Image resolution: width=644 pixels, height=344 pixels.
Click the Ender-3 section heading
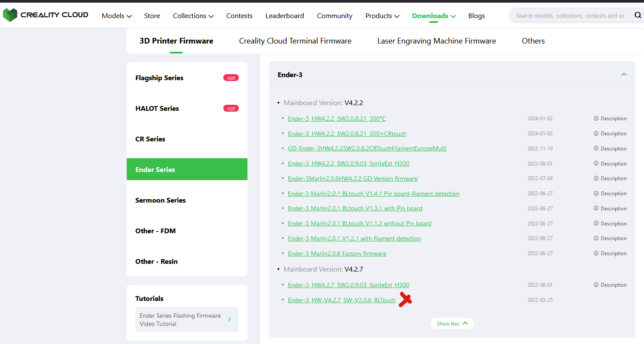290,75
